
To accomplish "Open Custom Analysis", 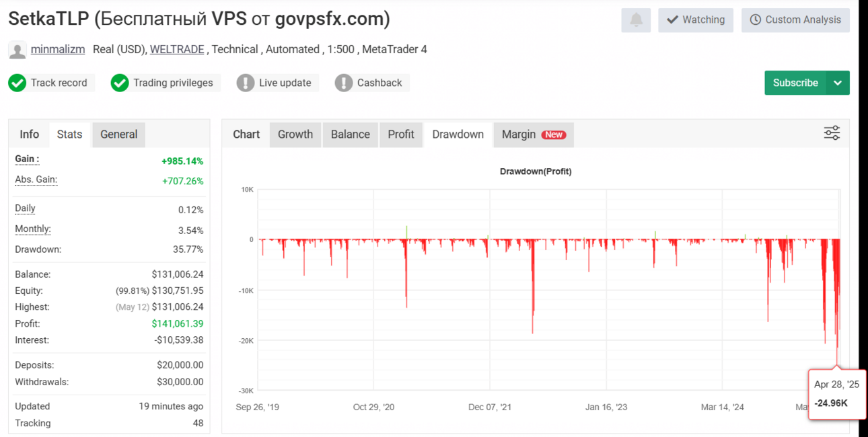I will [795, 19].
